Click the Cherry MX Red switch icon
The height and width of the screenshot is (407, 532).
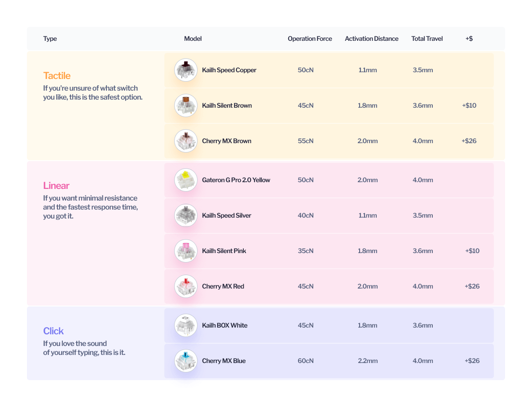186,286
